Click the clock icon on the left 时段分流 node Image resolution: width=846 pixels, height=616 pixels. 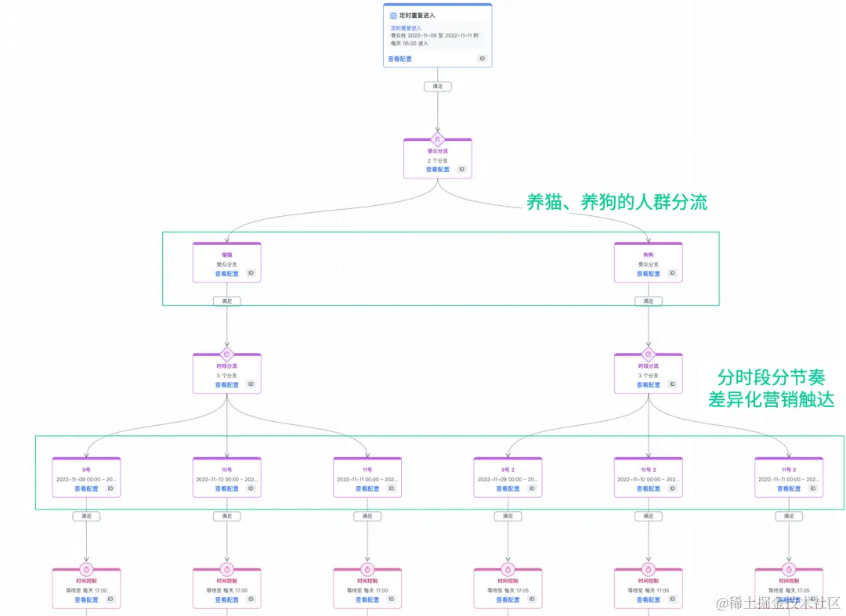tap(226, 355)
